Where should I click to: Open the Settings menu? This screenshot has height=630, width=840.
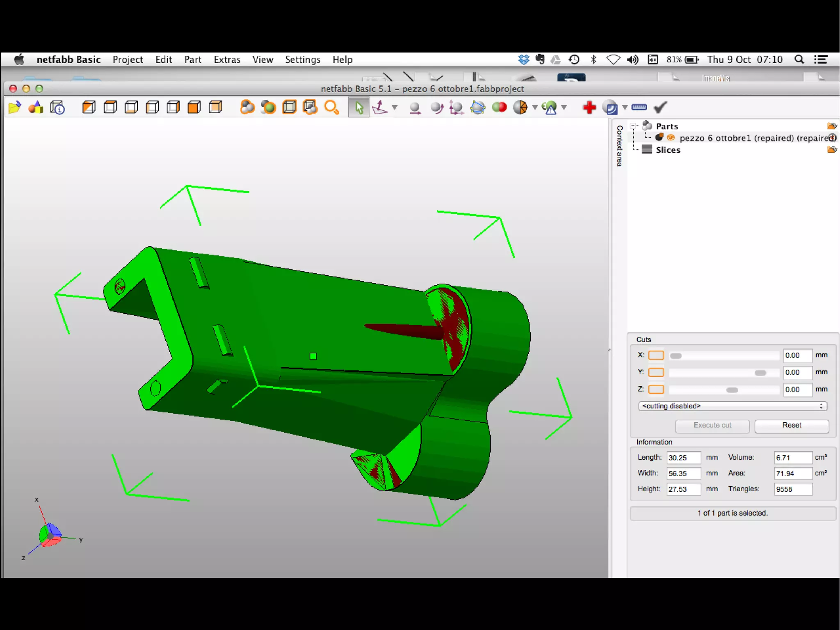coord(302,60)
